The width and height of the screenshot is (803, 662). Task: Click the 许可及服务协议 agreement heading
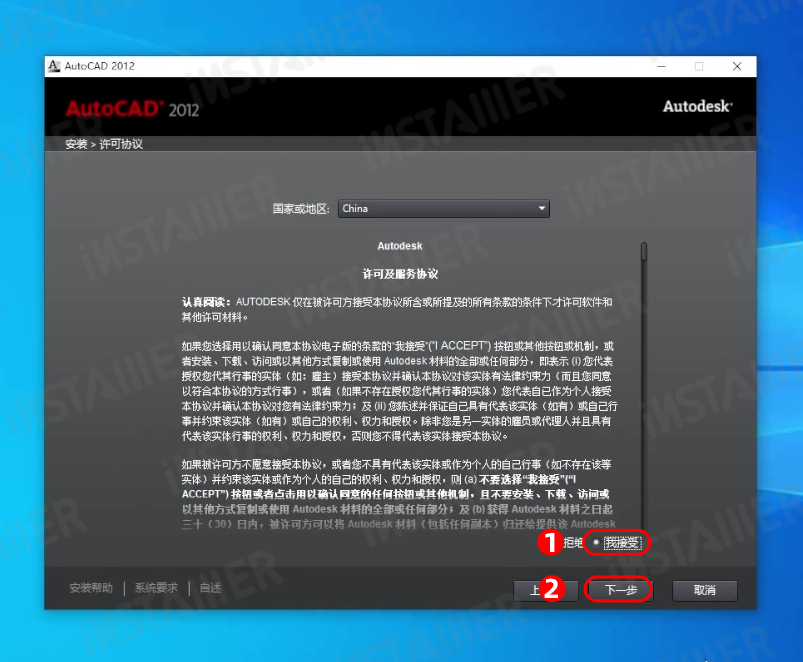(x=400, y=274)
